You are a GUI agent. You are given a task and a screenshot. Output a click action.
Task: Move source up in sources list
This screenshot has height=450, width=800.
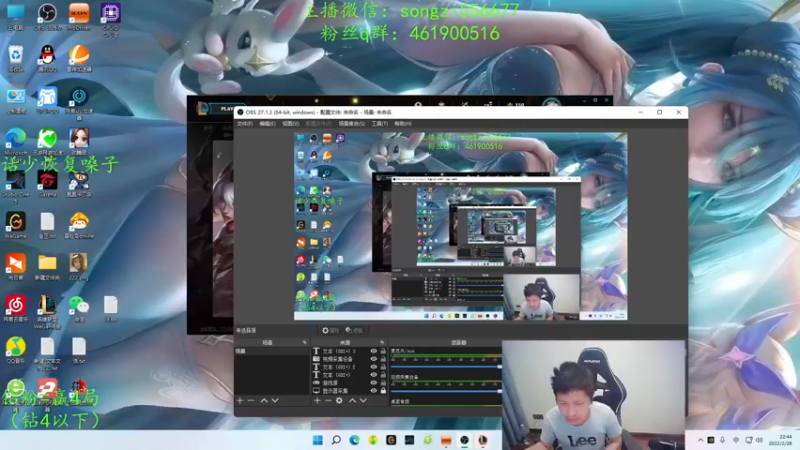[x=352, y=401]
